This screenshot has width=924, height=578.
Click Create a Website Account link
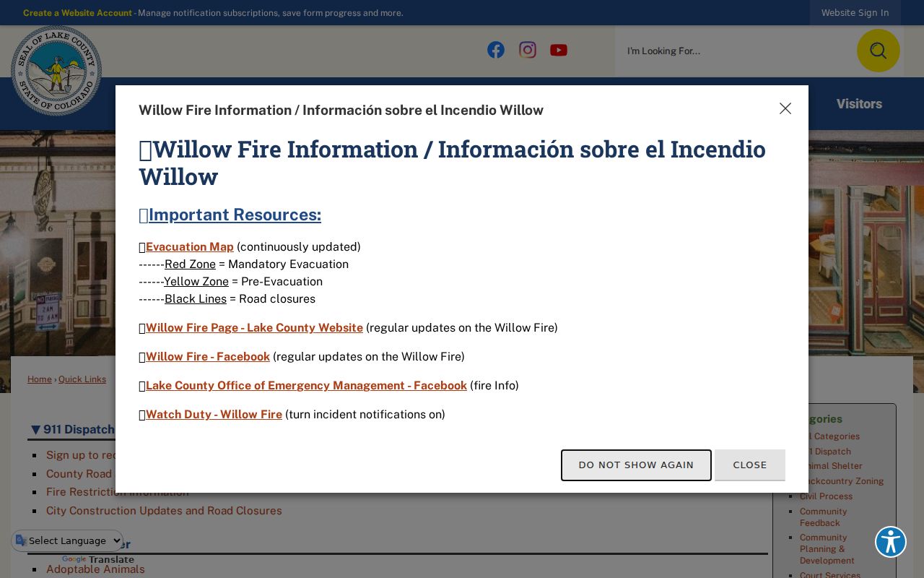point(77,13)
